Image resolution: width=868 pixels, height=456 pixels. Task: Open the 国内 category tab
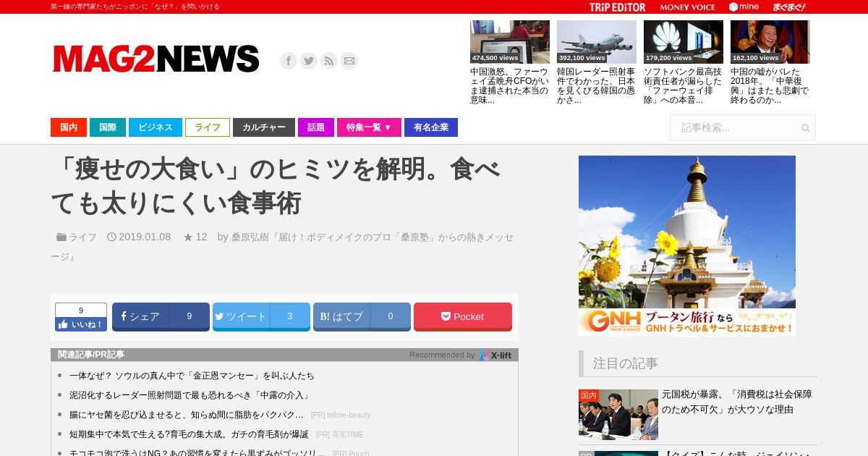pyautogui.click(x=69, y=127)
